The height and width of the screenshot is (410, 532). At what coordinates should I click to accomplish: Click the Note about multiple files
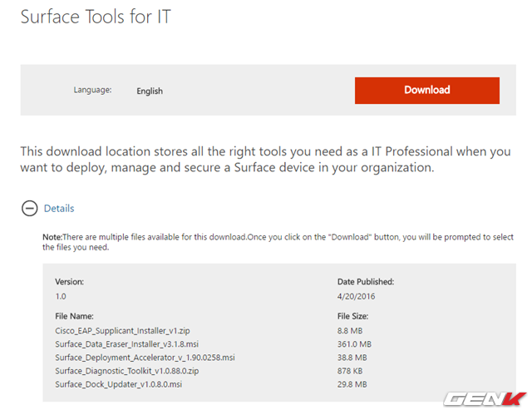(x=277, y=242)
